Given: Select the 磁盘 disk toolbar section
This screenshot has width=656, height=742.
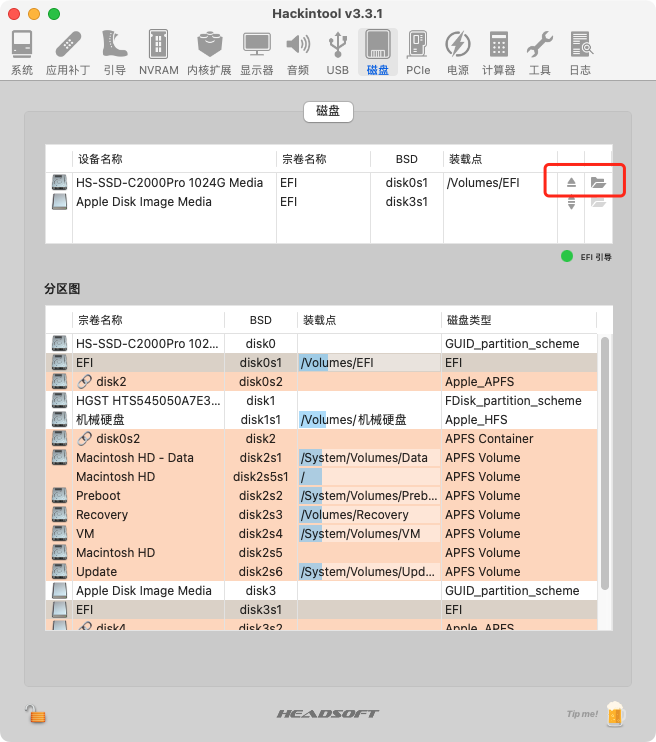Looking at the screenshot, I should [x=378, y=53].
